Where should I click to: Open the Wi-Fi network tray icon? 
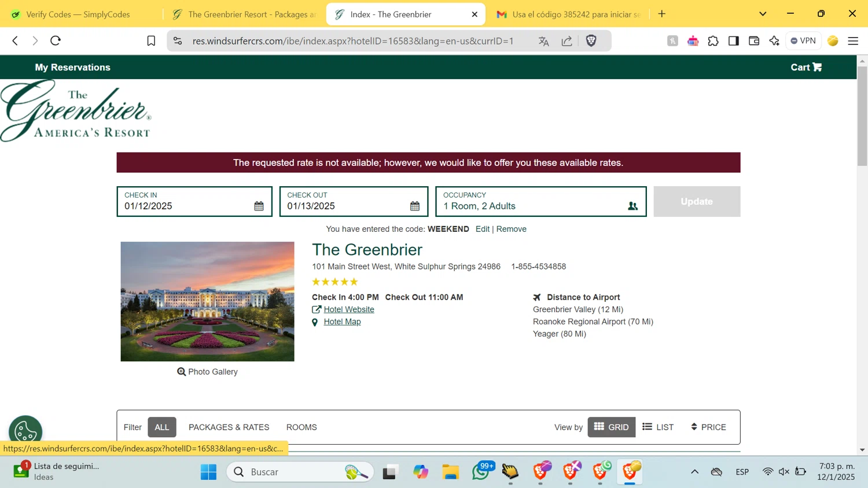[767, 472]
